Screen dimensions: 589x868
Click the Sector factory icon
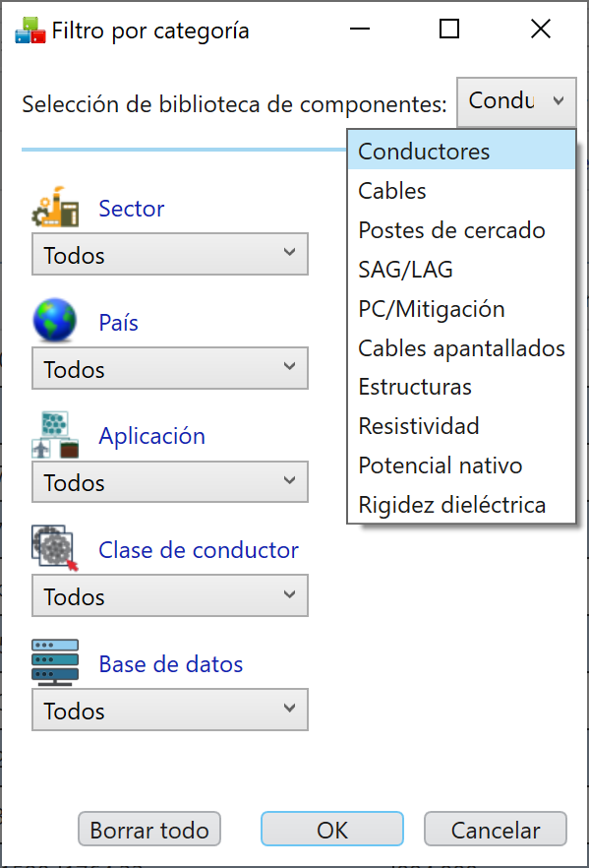[x=55, y=207]
